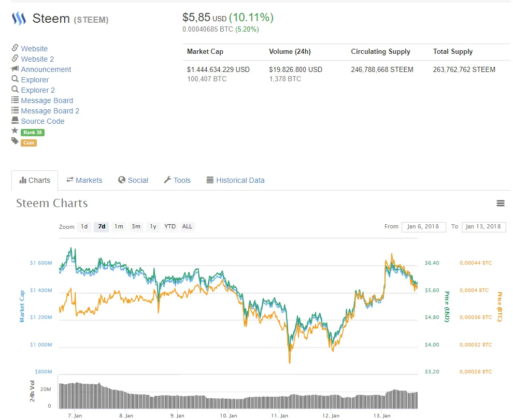This screenshot has width=513, height=420.
Task: Click the 263,762,762 STEEM total supply
Action: click(464, 70)
